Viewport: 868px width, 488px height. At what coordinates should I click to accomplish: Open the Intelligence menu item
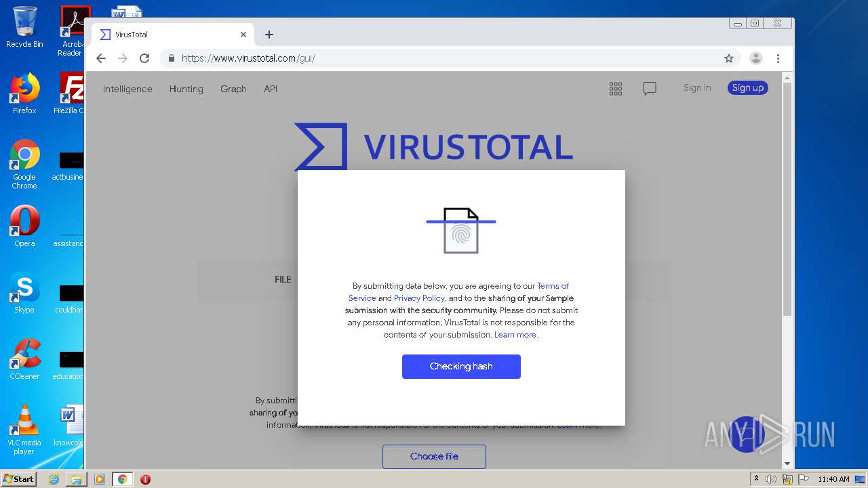tap(127, 89)
